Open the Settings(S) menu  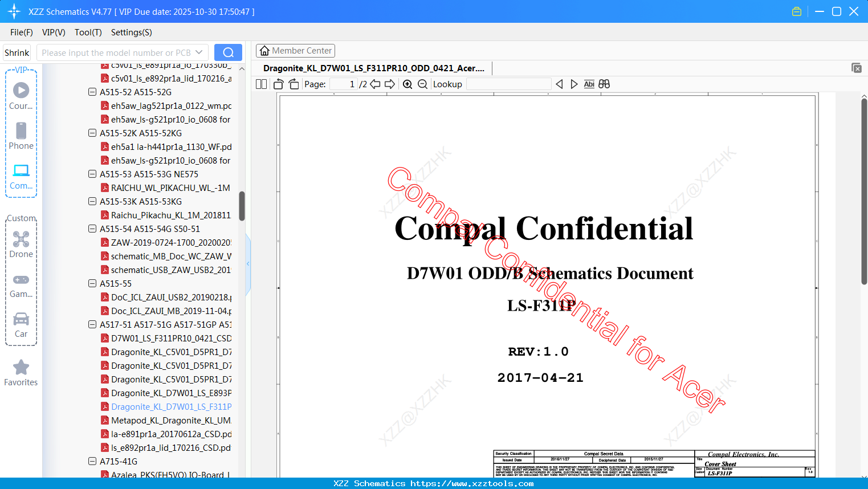point(132,32)
